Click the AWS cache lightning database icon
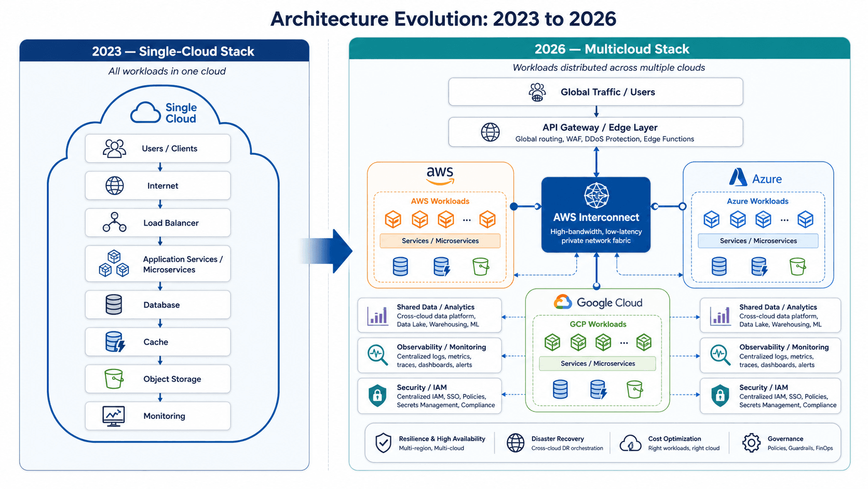 click(441, 267)
